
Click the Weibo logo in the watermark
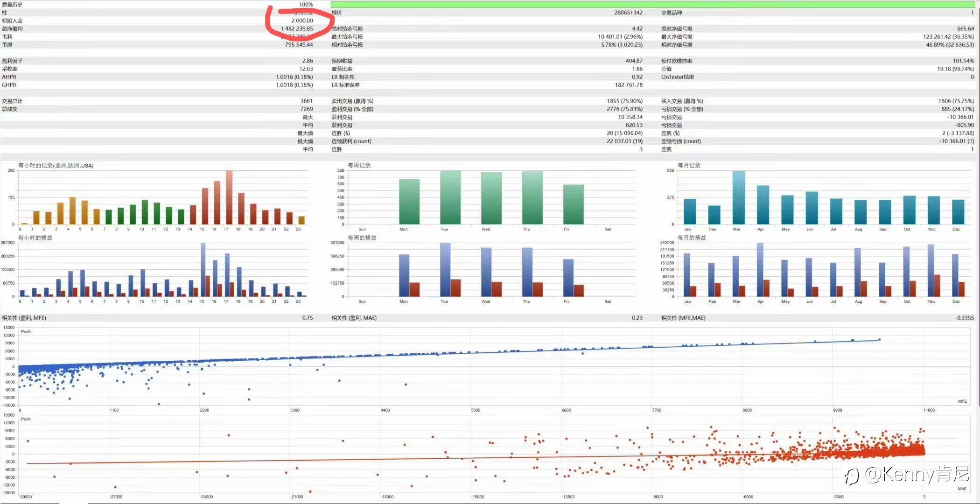pos(851,476)
